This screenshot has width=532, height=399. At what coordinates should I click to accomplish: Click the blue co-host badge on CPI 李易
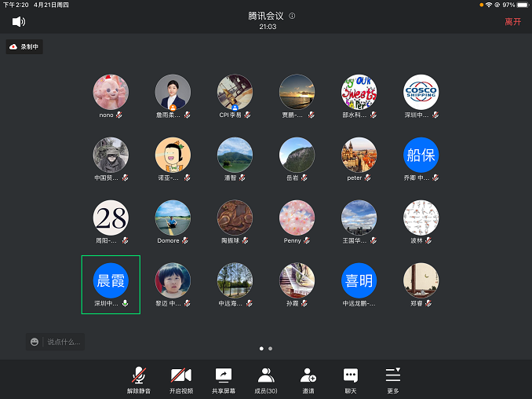(235, 108)
